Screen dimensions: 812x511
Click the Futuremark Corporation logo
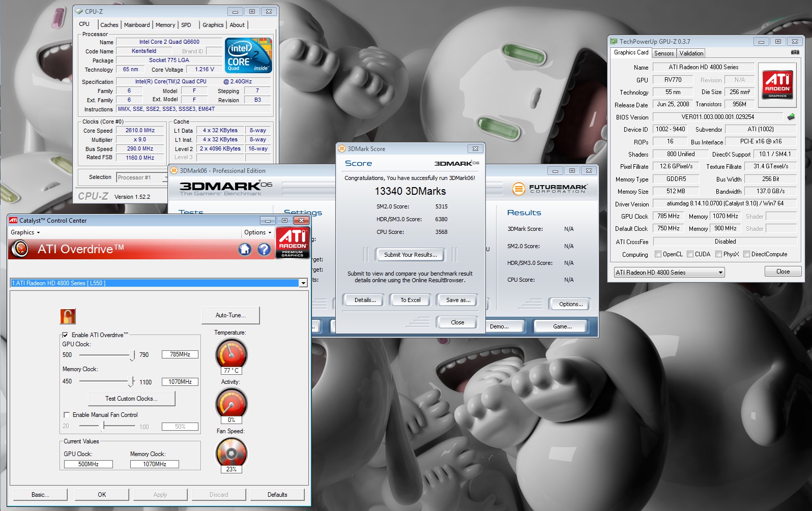[x=550, y=189]
